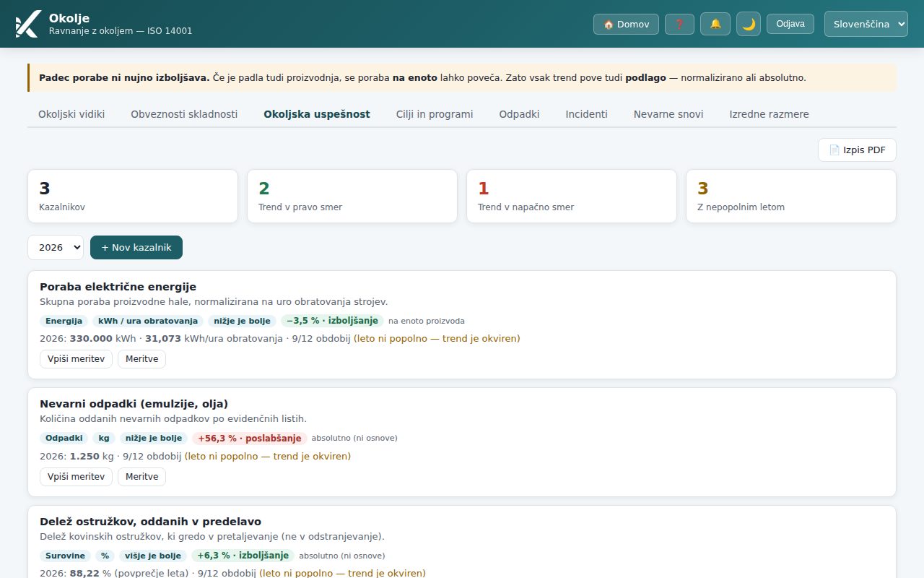The height and width of the screenshot is (578, 924).
Task: Open Meritve for Nevarni odpadki
Action: pyautogui.click(x=141, y=477)
